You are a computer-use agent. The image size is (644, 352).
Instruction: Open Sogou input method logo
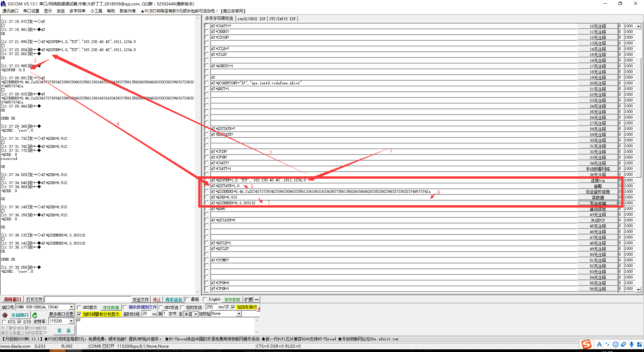point(586,344)
